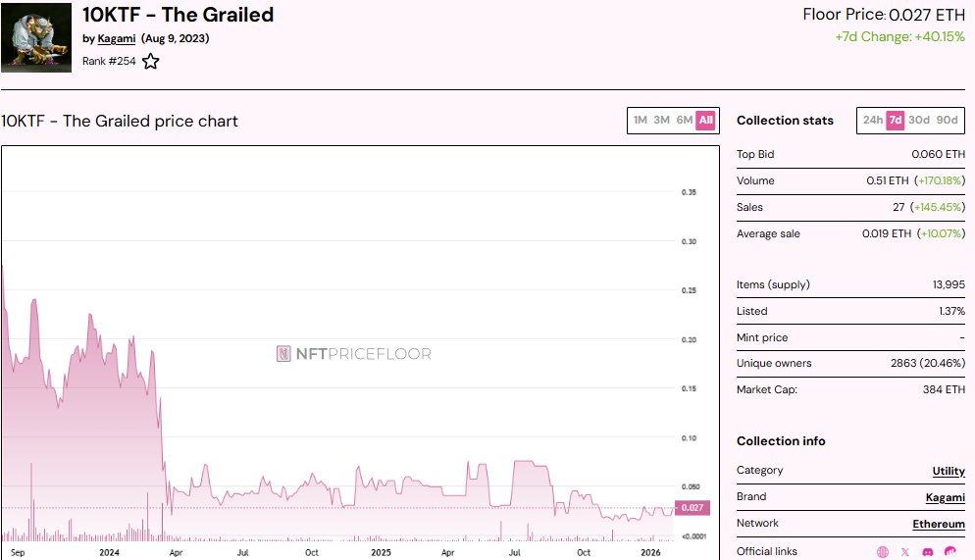
Task: Click the Listed 1.37% value
Action: point(952,312)
